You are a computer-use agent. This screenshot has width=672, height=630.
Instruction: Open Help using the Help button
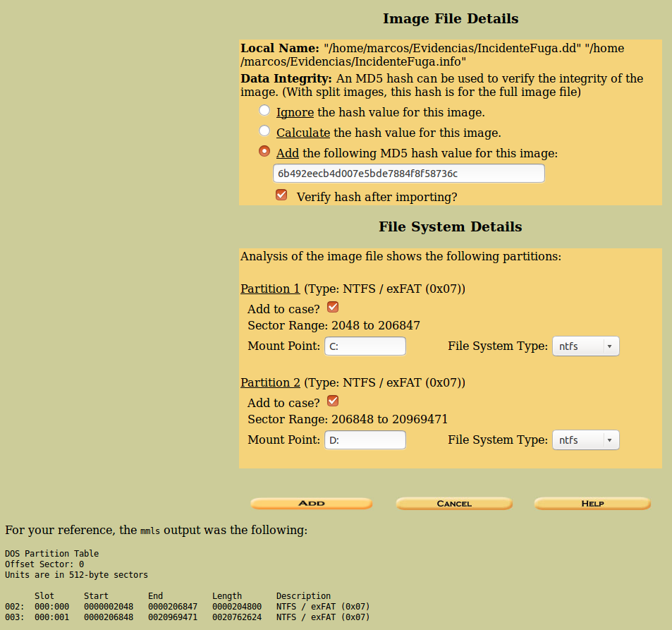(592, 504)
